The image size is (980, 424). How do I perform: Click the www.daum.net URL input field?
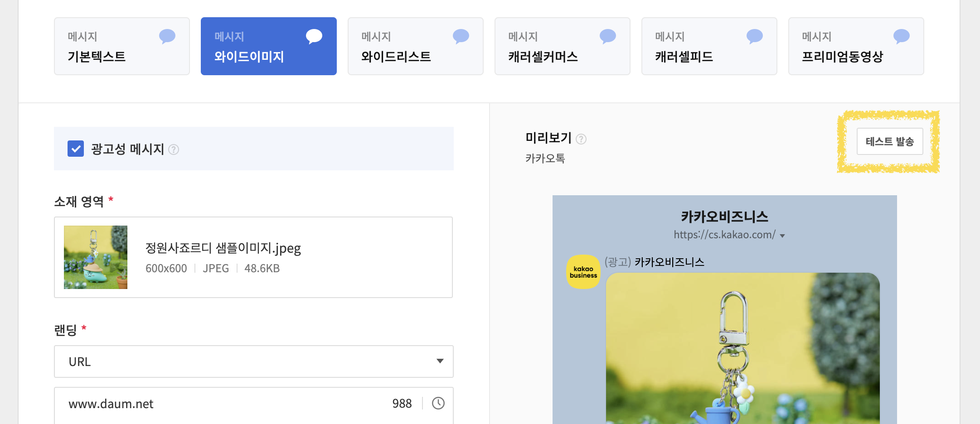point(227,404)
